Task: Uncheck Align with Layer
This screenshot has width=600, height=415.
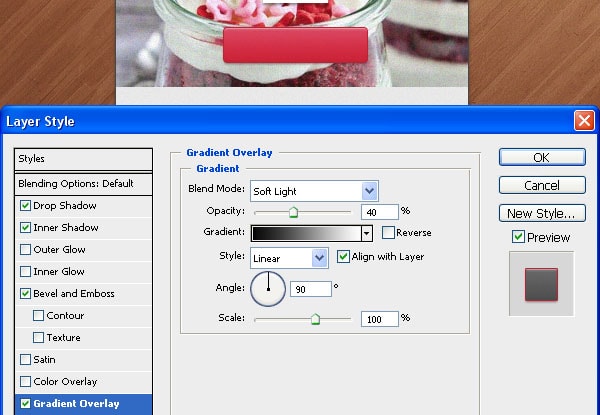Action: point(343,256)
